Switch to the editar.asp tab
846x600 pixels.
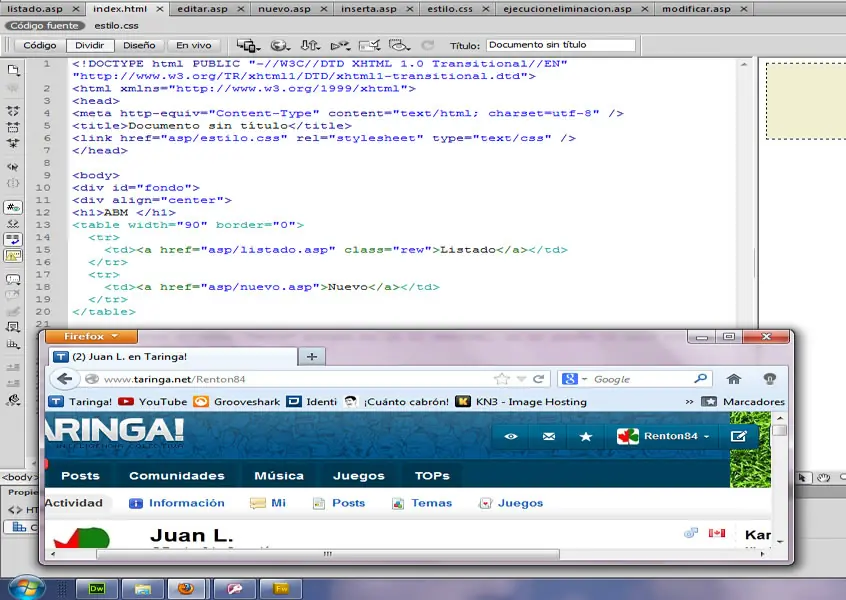[202, 9]
